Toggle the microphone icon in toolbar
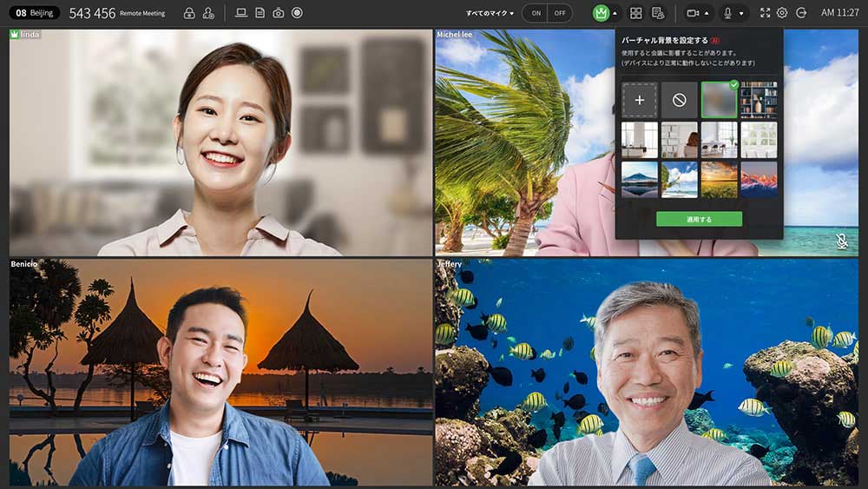Screen dimensions: 868x489 [728, 13]
